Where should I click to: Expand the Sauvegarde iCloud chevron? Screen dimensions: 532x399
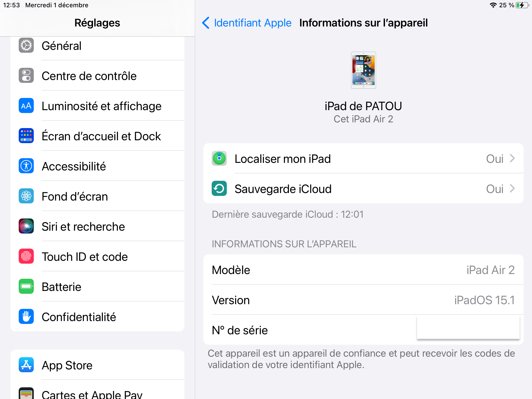click(x=512, y=189)
